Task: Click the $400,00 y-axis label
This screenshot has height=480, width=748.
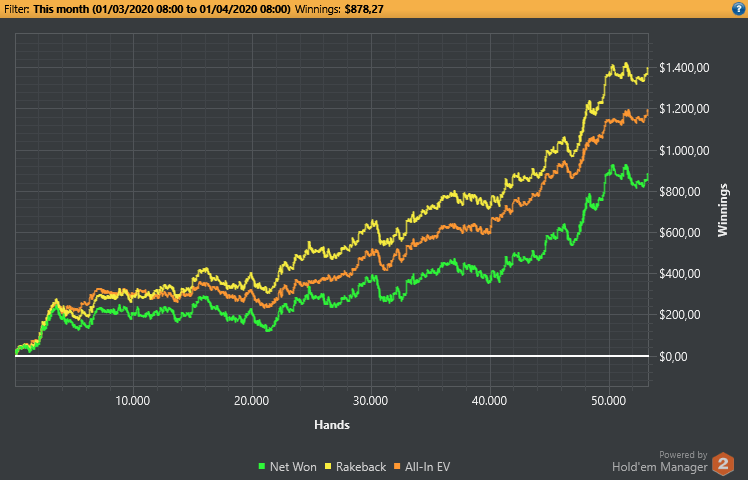Action: pos(680,274)
